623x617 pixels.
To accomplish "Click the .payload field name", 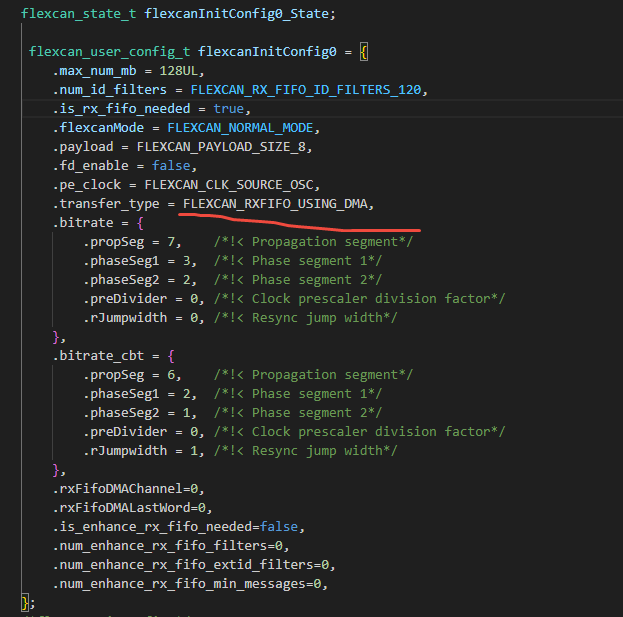I will [83, 147].
